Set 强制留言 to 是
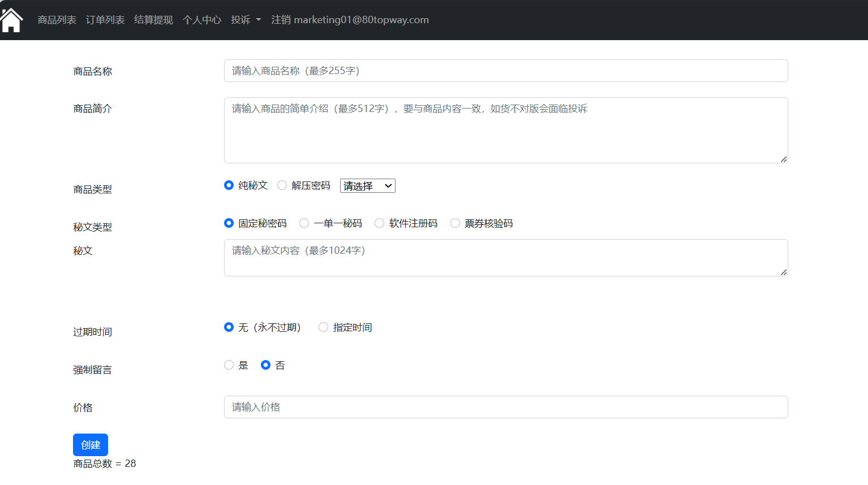Screen dimensions: 868x485 click(229, 365)
